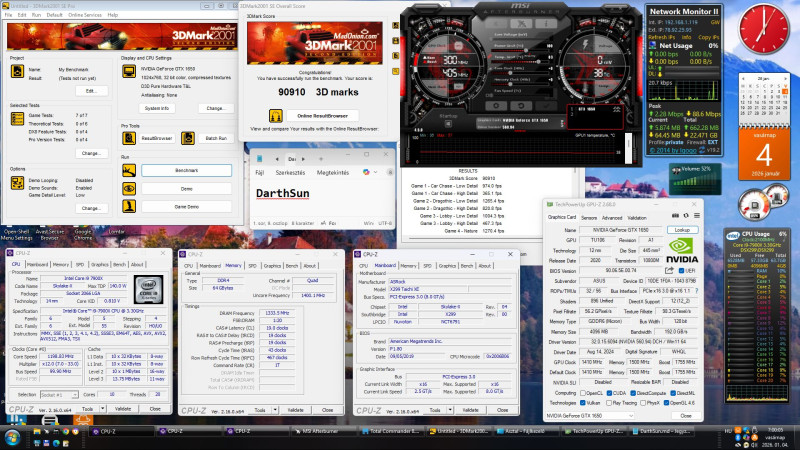Open Szerkesztés menu in Notepad
The image size is (800, 450).
coord(290,172)
